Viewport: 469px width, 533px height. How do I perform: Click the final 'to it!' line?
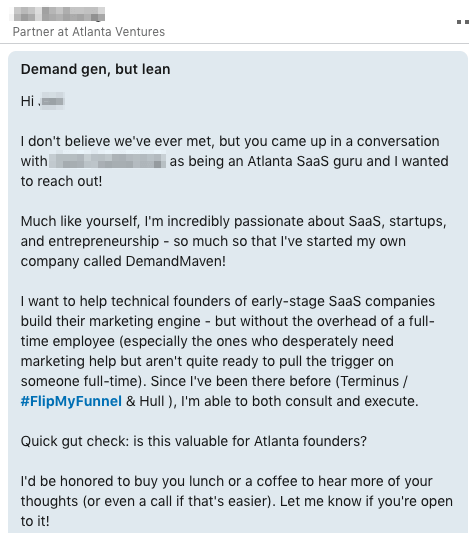pos(35,521)
